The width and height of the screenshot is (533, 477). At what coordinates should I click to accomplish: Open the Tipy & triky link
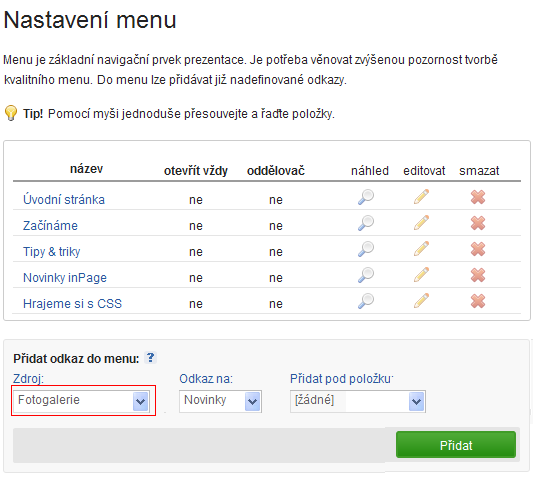pyautogui.click(x=52, y=252)
